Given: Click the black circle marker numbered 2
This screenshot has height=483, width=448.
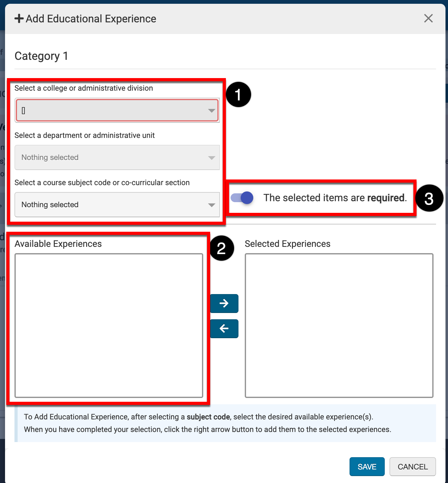Looking at the screenshot, I should coord(221,248).
